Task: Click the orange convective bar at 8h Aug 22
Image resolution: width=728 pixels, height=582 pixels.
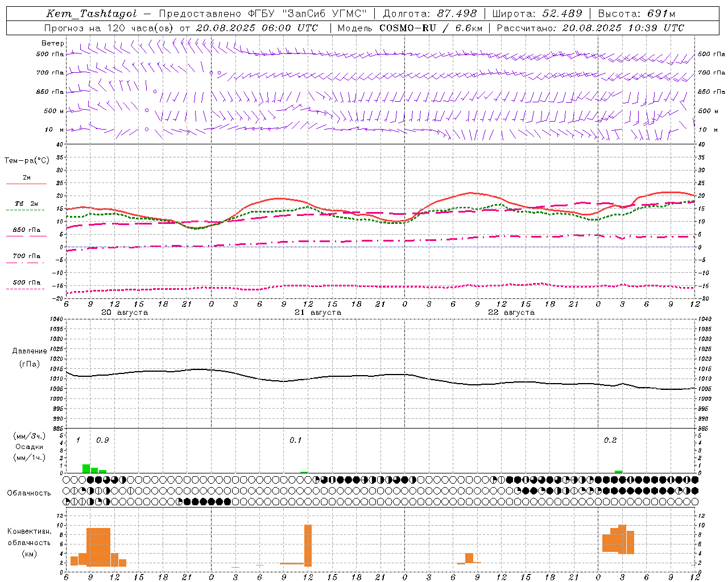Action: [x=469, y=558]
